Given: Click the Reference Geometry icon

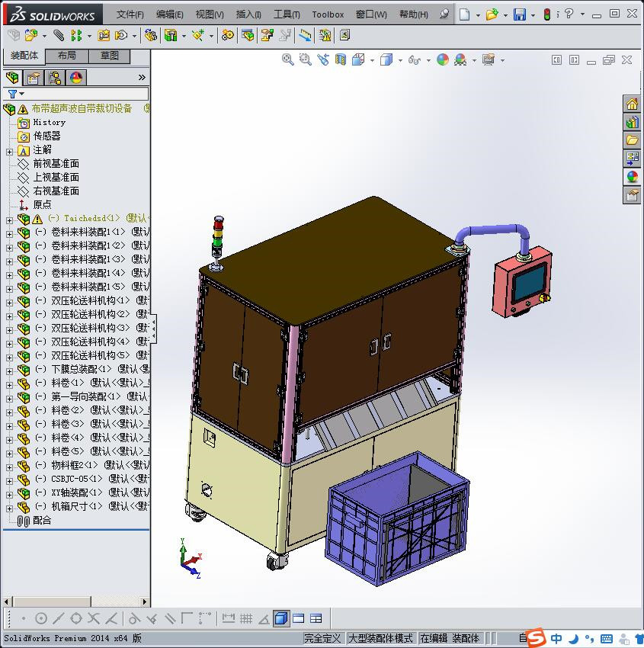Looking at the screenshot, I should point(198,36).
